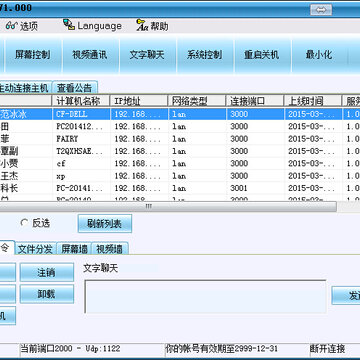Click the 重启关机 toolbar button

262,55
